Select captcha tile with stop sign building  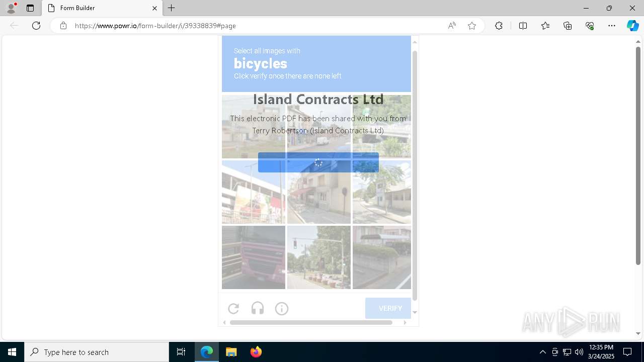click(319, 192)
